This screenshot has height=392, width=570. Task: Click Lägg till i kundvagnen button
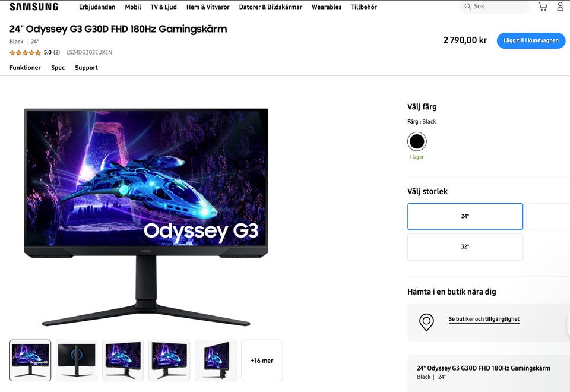click(531, 40)
